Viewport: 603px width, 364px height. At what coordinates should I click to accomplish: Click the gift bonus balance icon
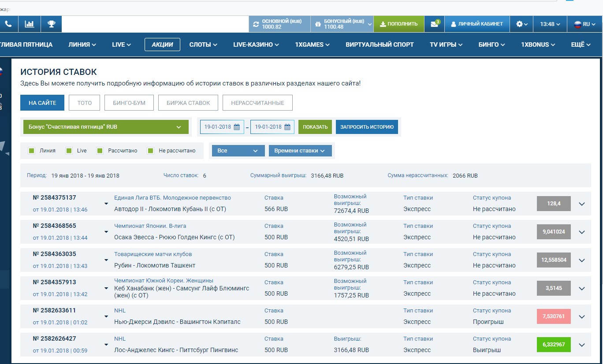pos(317,24)
